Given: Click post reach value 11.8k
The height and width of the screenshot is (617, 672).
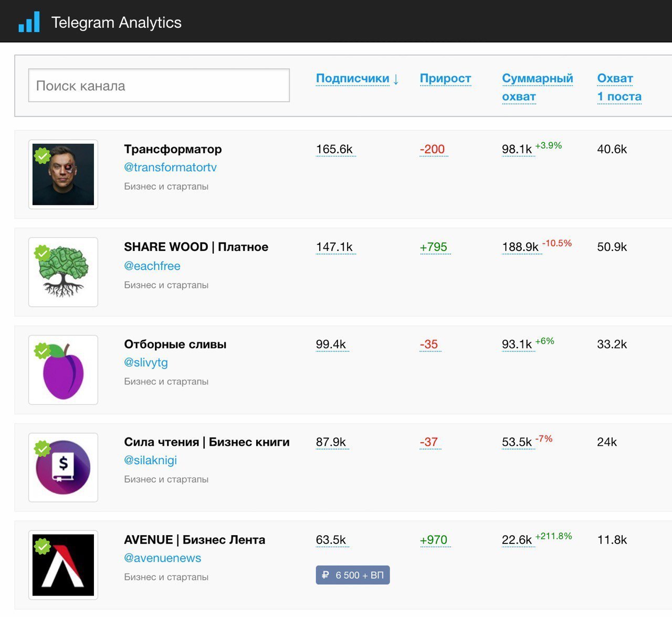Looking at the screenshot, I should click(612, 540).
